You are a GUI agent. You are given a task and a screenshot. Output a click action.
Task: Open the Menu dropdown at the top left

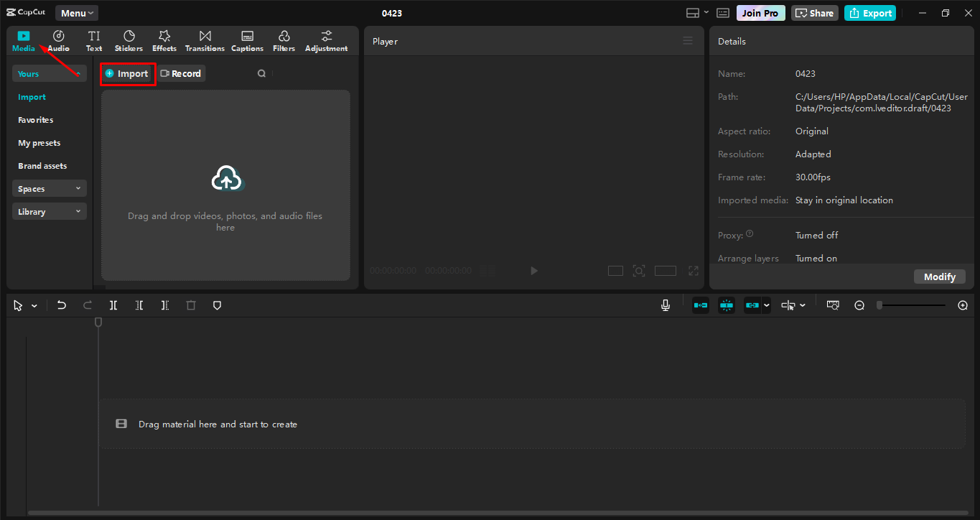coord(76,12)
